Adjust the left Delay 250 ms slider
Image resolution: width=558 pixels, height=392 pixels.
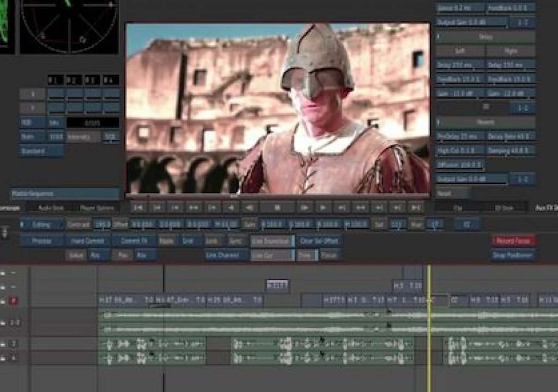click(460, 65)
